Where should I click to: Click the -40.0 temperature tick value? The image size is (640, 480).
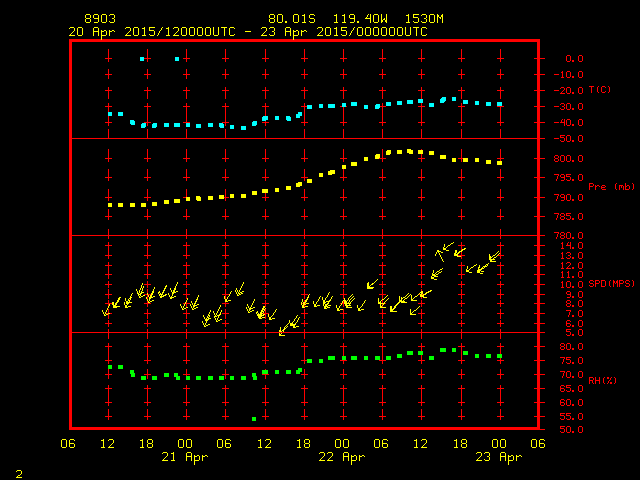point(569,123)
